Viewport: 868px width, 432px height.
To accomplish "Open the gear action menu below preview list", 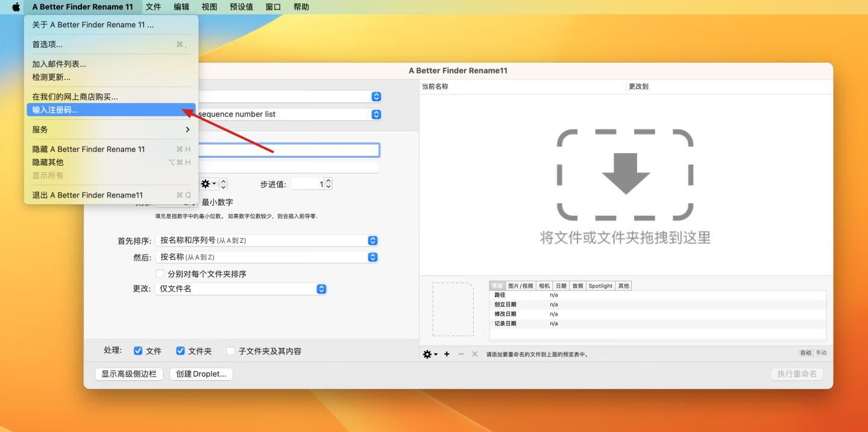I will (x=430, y=354).
